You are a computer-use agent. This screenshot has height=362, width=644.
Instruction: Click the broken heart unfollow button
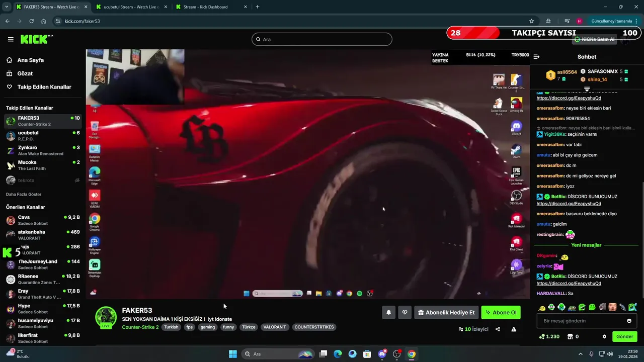[x=405, y=312]
